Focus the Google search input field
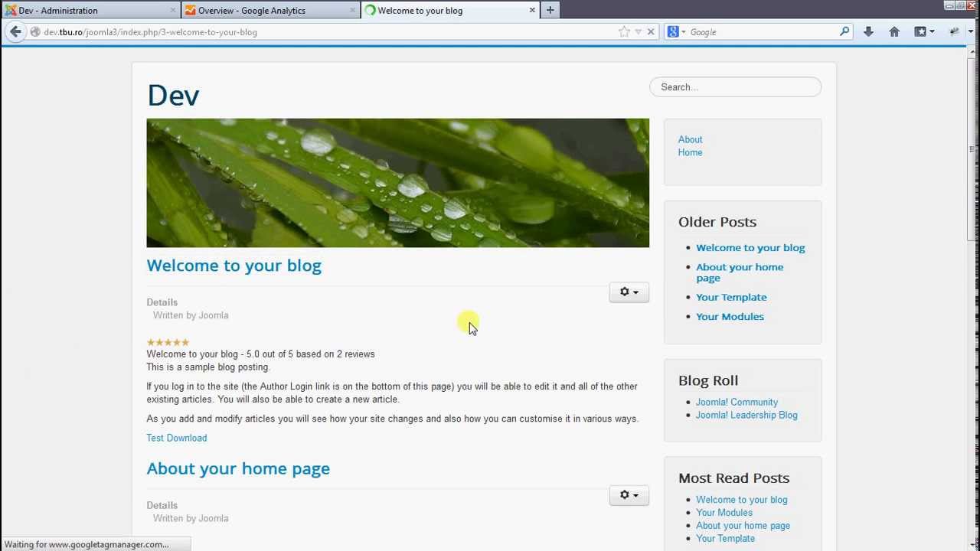The image size is (980, 551). (763, 32)
